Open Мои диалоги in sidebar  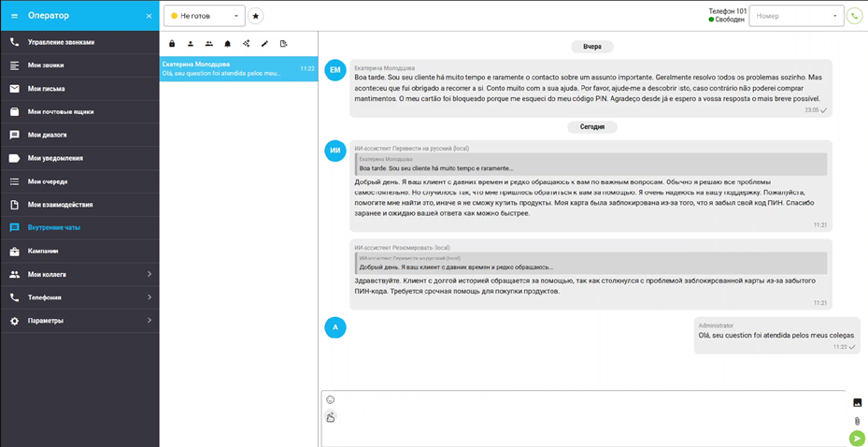tap(79, 135)
